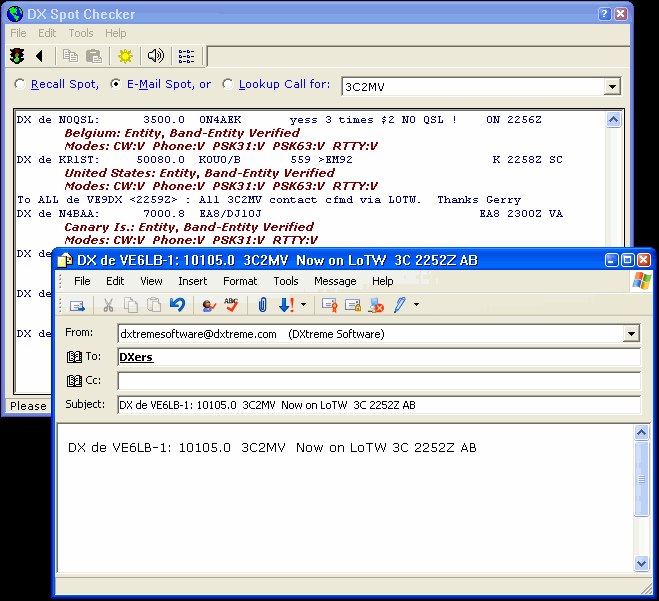Image resolution: width=659 pixels, height=601 pixels.
Task: Click the Cut scissors icon in the email toolbar
Action: click(x=108, y=305)
